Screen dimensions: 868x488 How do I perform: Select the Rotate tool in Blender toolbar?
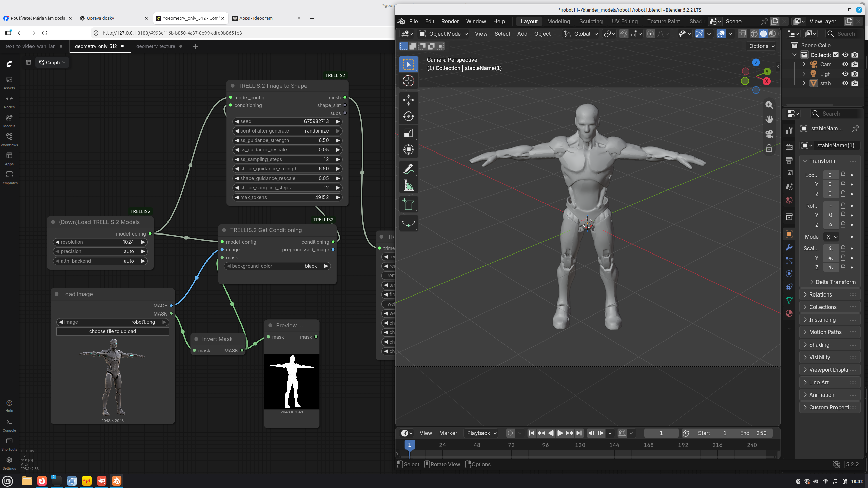[409, 116]
